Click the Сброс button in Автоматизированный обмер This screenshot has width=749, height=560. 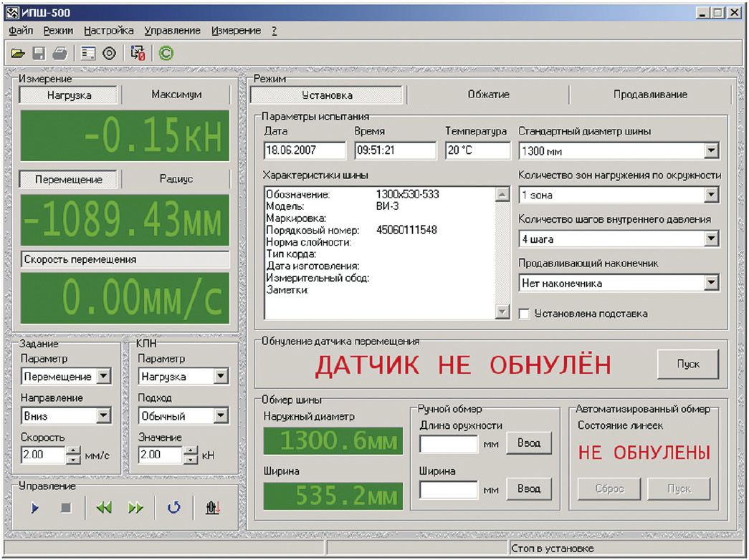point(609,489)
